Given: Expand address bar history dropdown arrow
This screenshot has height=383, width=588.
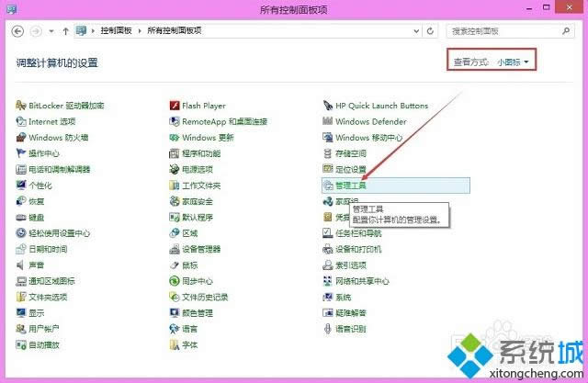Looking at the screenshot, I should (x=413, y=30).
